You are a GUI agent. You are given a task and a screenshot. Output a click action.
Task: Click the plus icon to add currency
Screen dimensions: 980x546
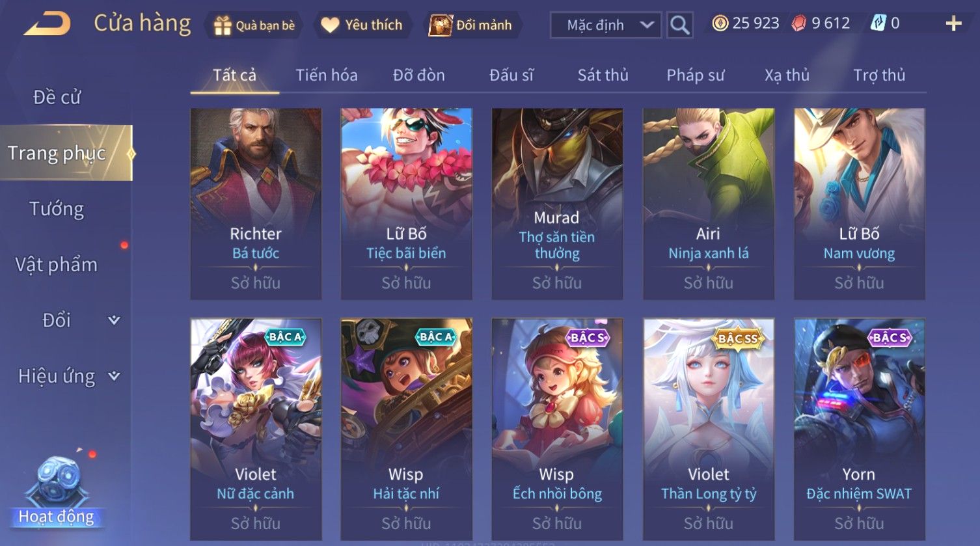(953, 24)
